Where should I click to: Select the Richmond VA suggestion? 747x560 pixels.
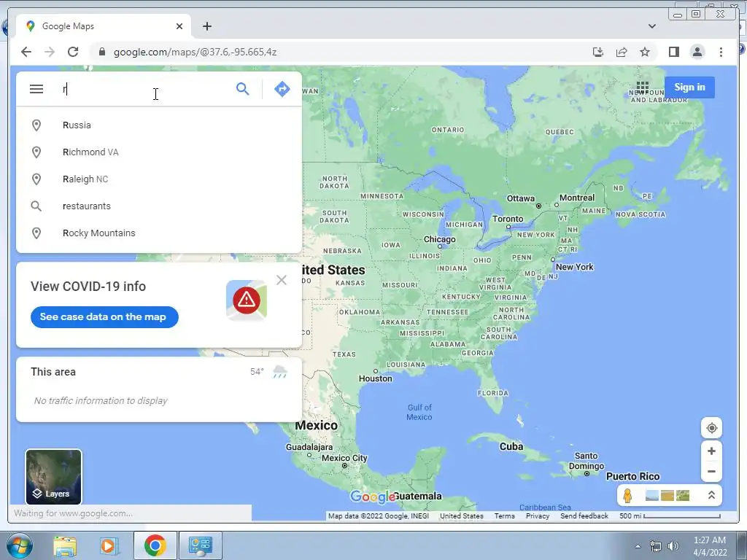[x=158, y=152]
